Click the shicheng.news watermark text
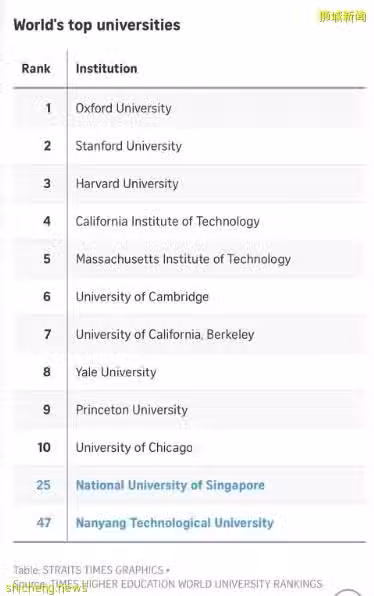Image resolution: width=374 pixels, height=596 pixels. 46,588
